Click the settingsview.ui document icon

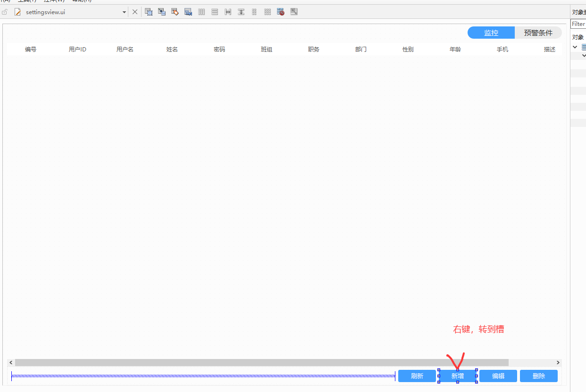[x=18, y=12]
